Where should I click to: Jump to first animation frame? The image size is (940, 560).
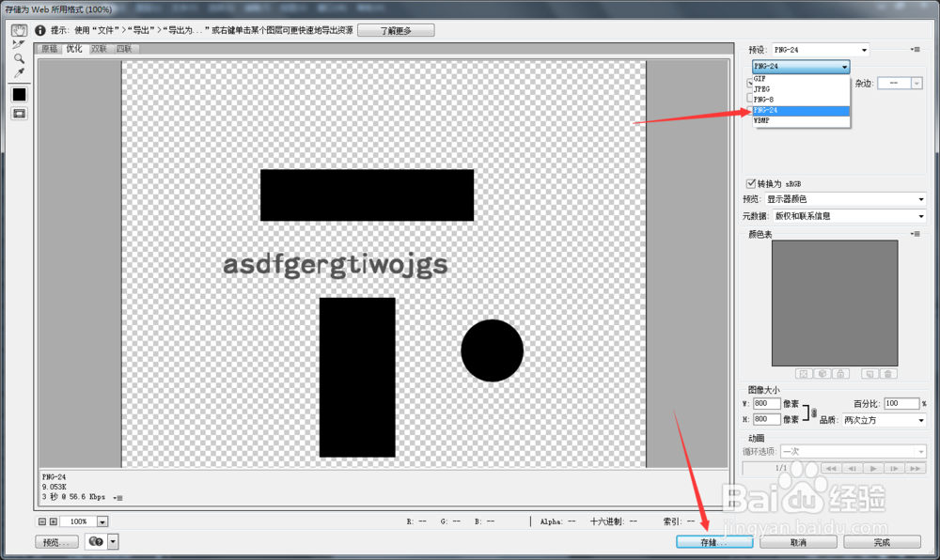pos(831,468)
